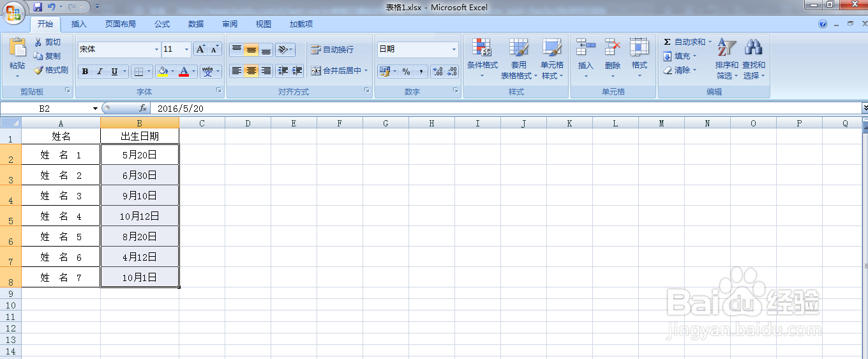Click the Office button logo
868x359 pixels.
coord(14,12)
